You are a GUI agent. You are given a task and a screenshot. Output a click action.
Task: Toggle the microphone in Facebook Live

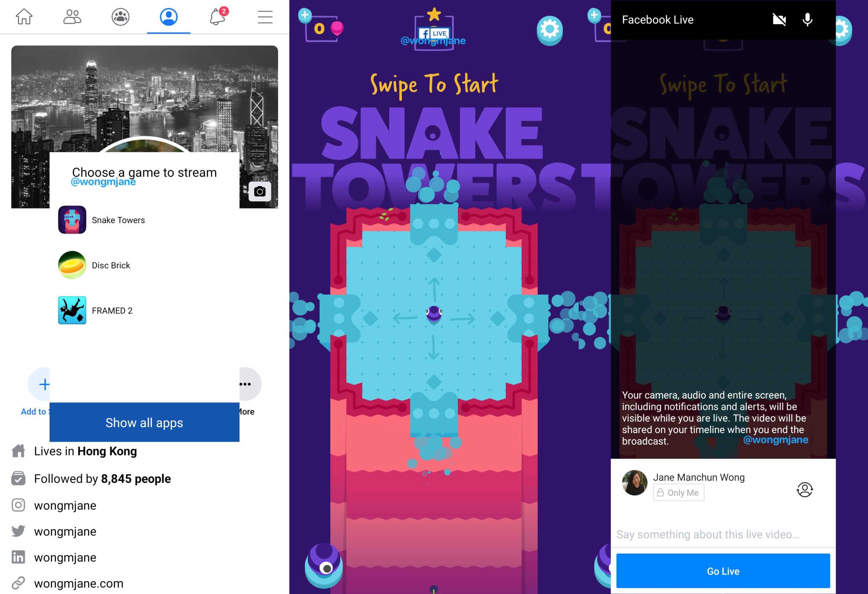808,18
